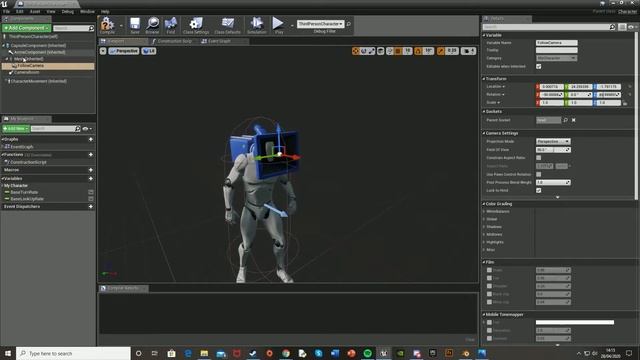Click the Perspective viewport button
Screen dimensions: 640x360
click(x=124, y=51)
